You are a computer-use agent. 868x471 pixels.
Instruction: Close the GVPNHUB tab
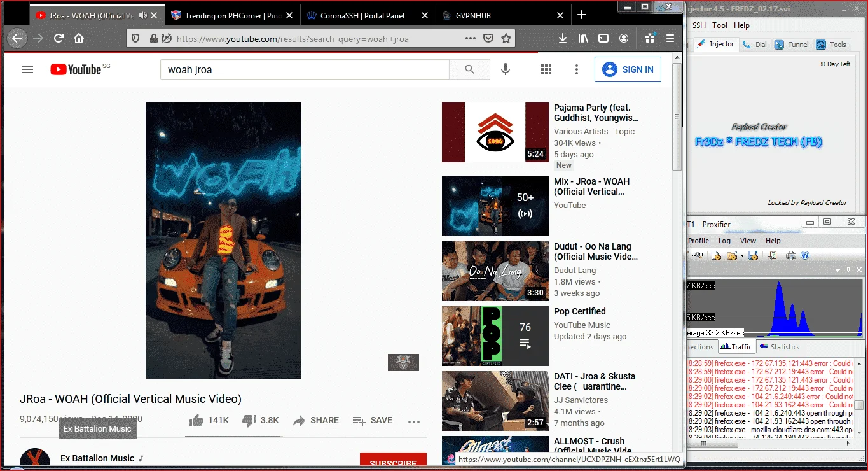point(560,15)
